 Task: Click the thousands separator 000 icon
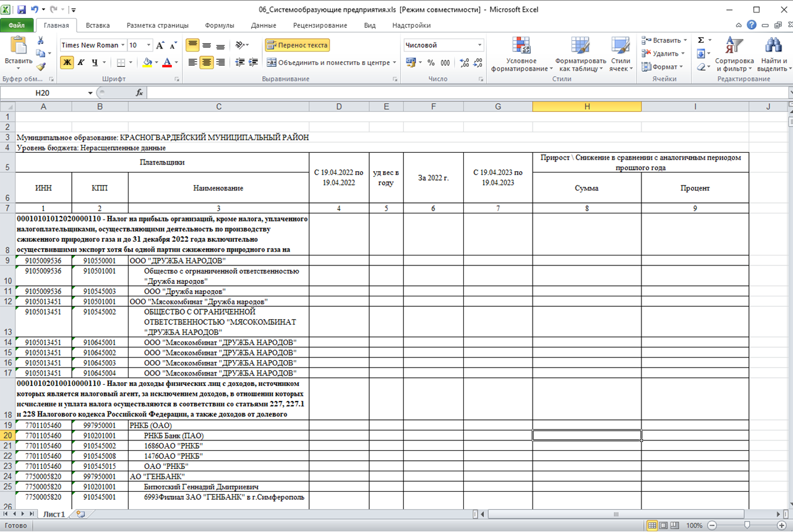click(x=445, y=62)
